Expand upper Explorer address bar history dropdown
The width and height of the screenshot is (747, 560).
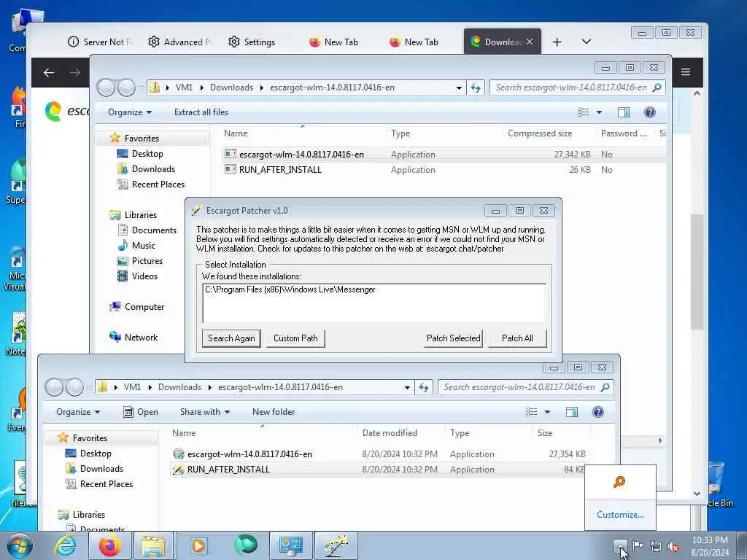[459, 87]
